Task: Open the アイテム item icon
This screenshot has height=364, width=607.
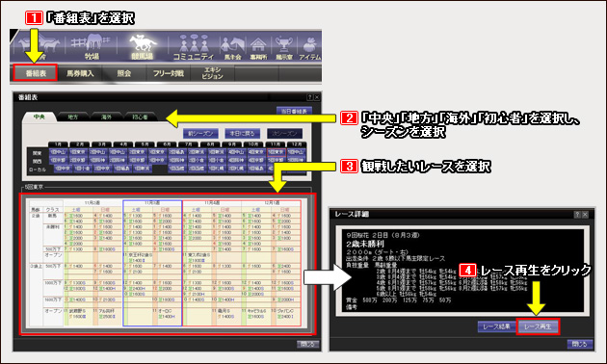Action: [x=310, y=47]
